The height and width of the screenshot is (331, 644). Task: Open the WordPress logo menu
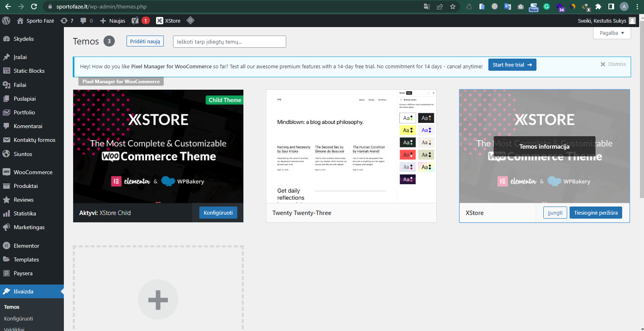pos(6,21)
